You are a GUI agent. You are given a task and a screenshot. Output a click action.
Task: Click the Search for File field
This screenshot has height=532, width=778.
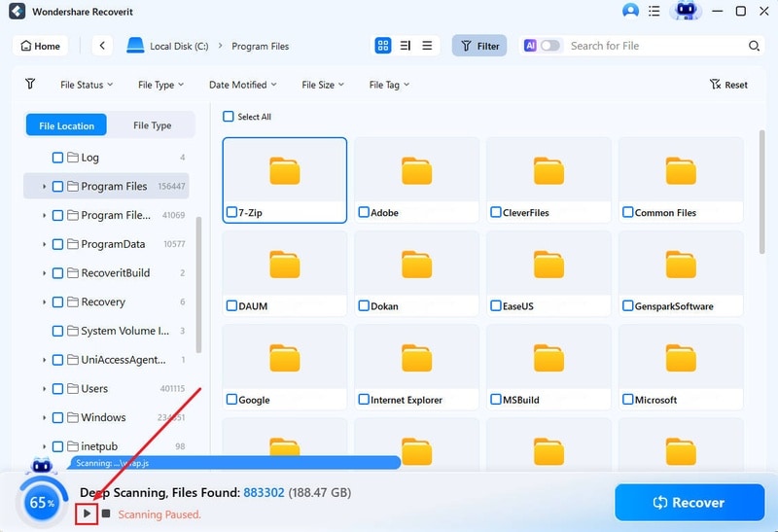pyautogui.click(x=654, y=46)
